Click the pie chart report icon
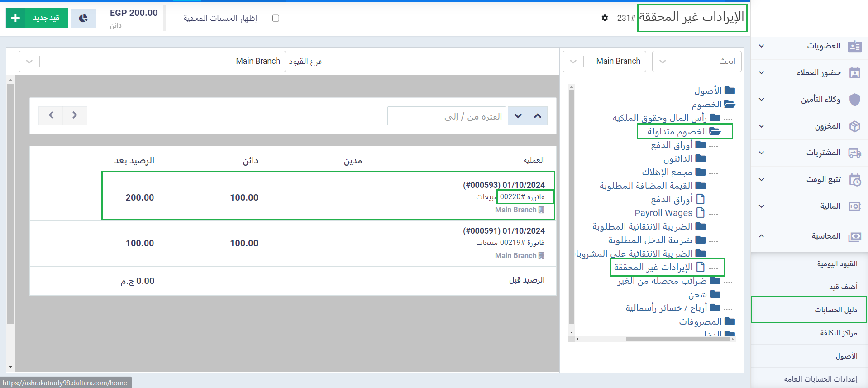 [x=83, y=19]
